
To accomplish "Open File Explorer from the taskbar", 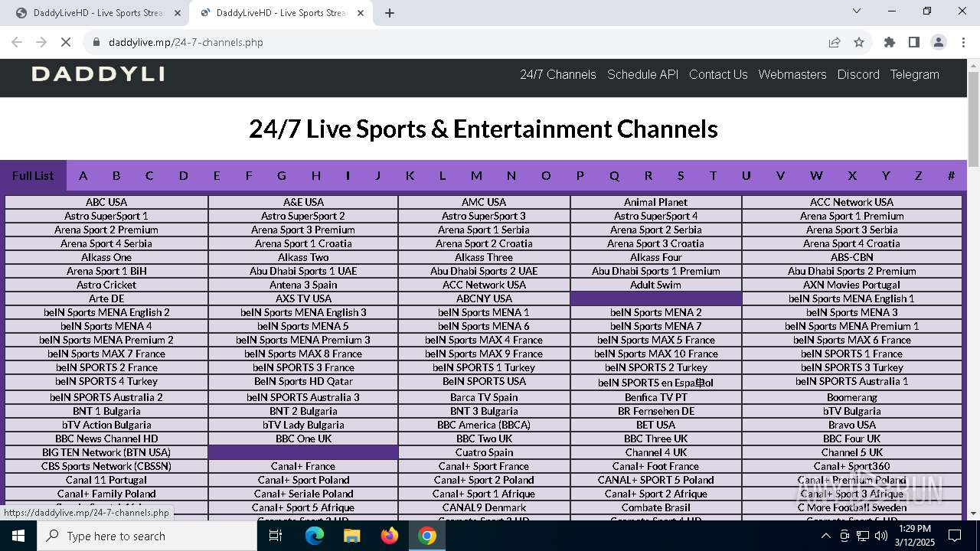I will tap(352, 536).
